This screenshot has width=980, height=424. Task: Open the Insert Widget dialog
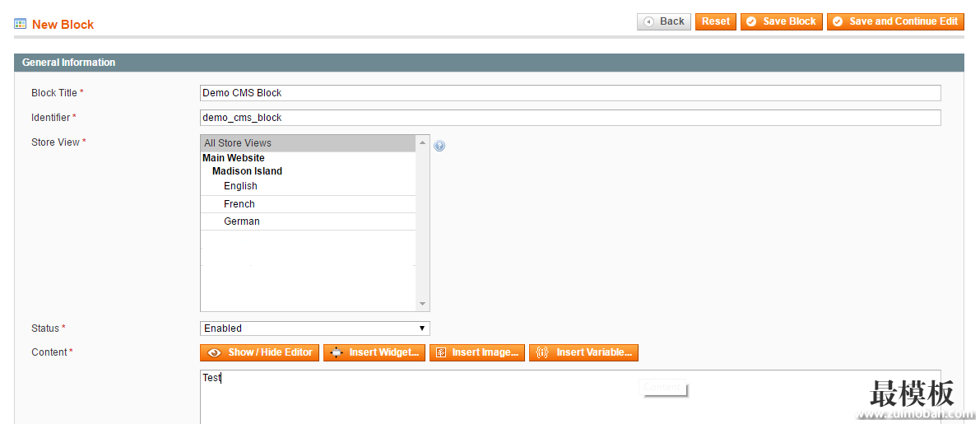[x=374, y=352]
